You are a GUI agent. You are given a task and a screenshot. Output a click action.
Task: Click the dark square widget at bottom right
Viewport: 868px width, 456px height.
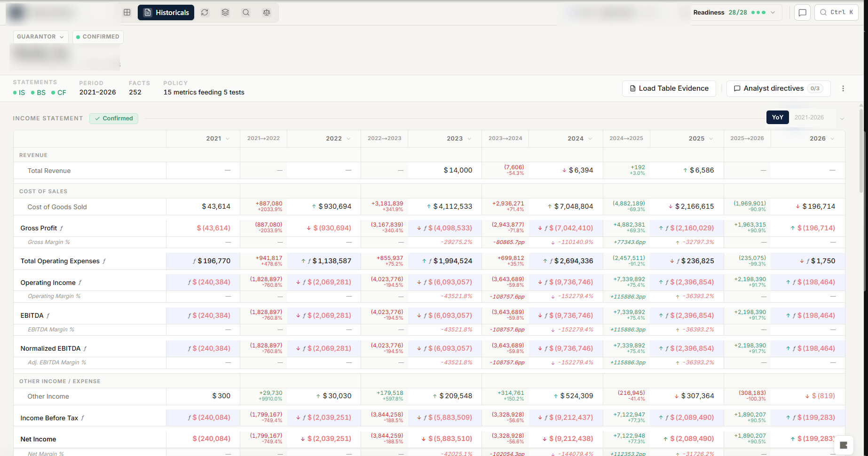pyautogui.click(x=844, y=445)
